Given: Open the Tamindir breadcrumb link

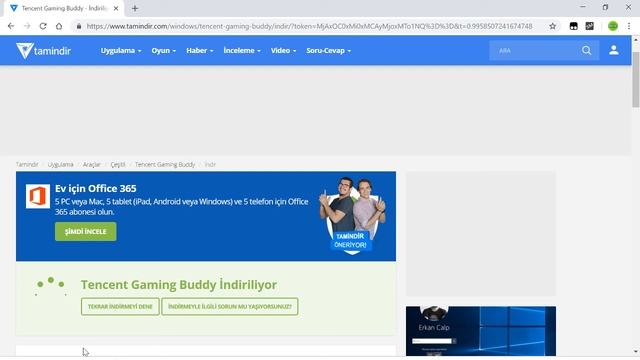Looking at the screenshot, I should (27, 164).
